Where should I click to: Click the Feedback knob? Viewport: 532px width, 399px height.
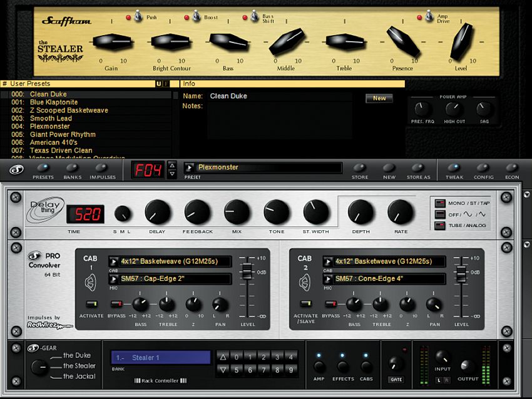[197, 212]
